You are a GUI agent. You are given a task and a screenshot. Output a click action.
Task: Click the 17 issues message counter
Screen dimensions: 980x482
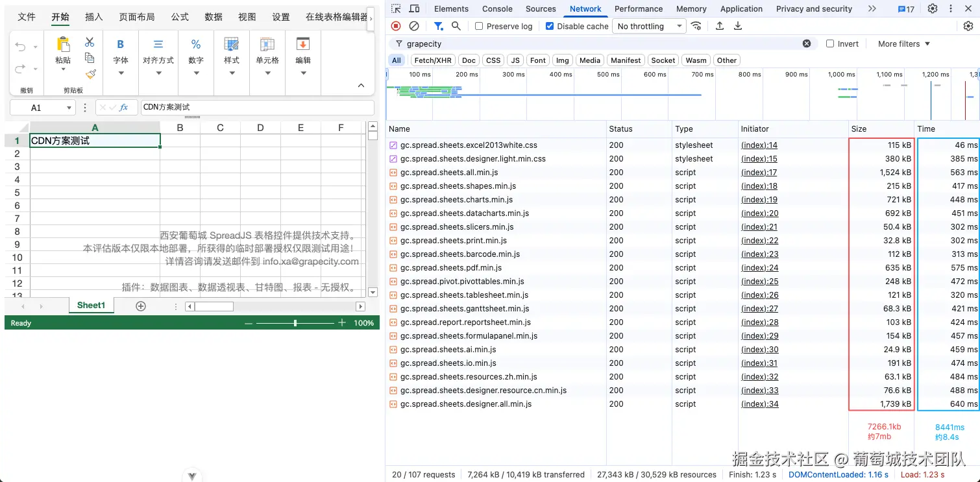point(906,9)
